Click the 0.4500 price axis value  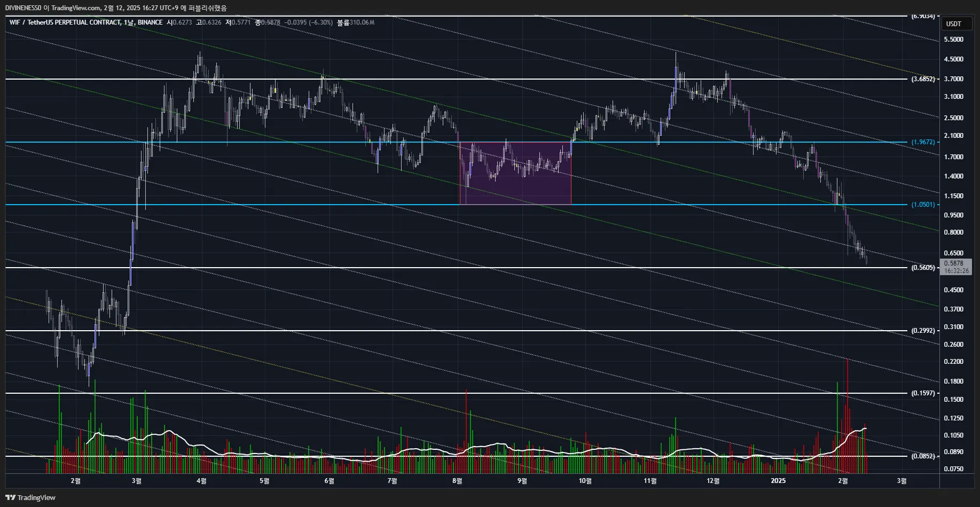[954, 290]
